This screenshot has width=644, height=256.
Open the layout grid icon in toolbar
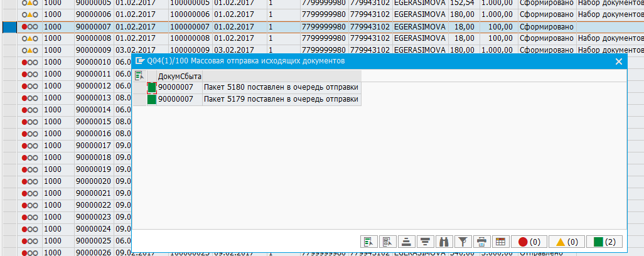pyautogui.click(x=500, y=242)
